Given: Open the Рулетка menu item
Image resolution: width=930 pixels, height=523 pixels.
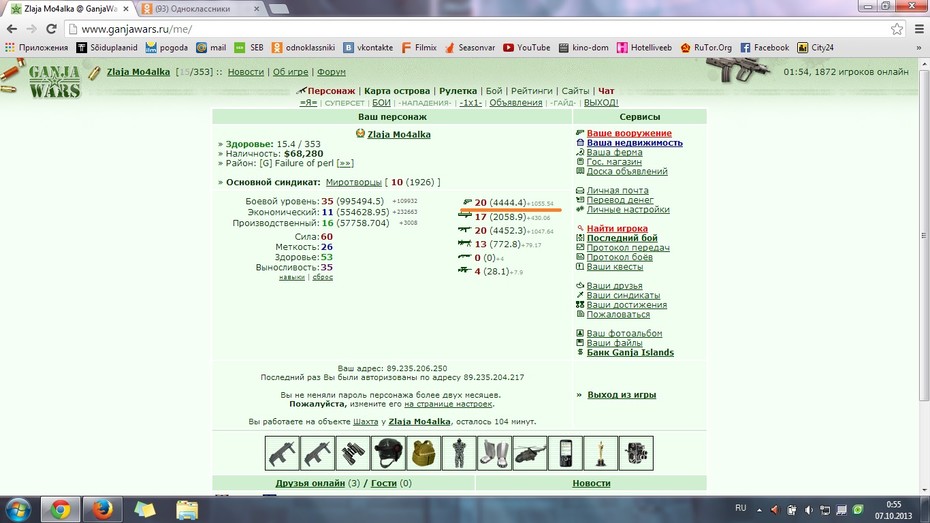Looking at the screenshot, I should pyautogui.click(x=458, y=91).
